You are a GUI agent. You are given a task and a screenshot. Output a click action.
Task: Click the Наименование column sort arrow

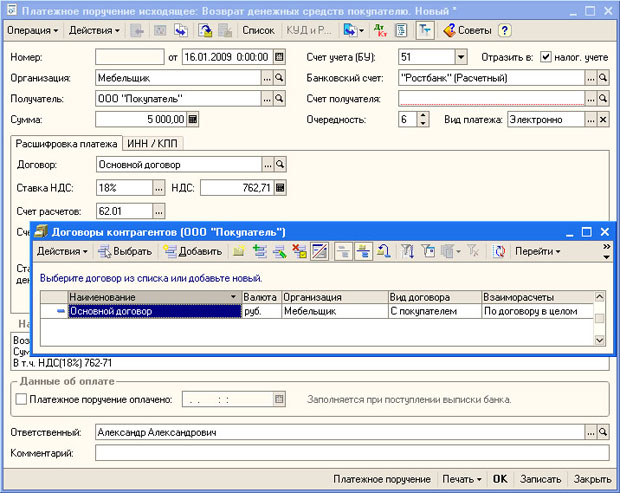[233, 297]
